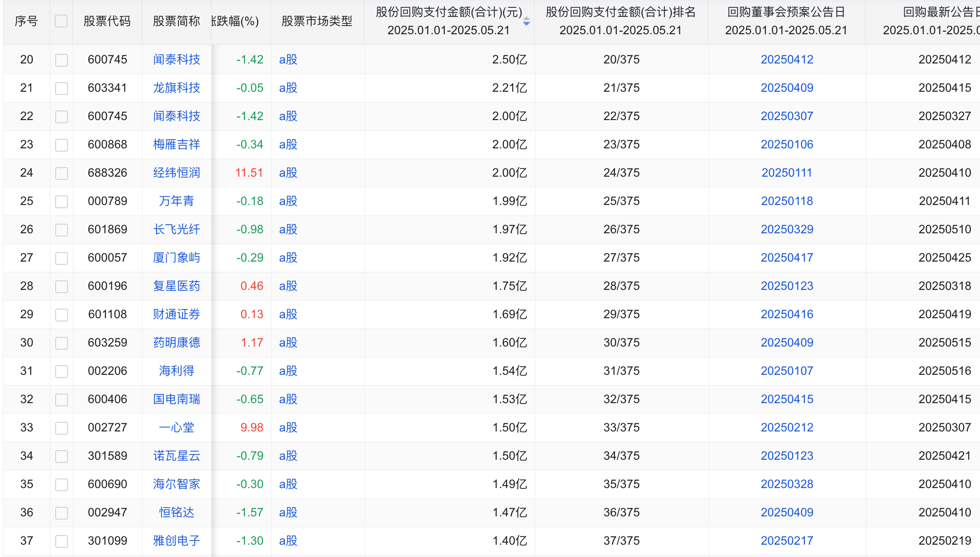Screen dimensions: 980x557
Task: Click stock code 000789
Action: pos(107,201)
